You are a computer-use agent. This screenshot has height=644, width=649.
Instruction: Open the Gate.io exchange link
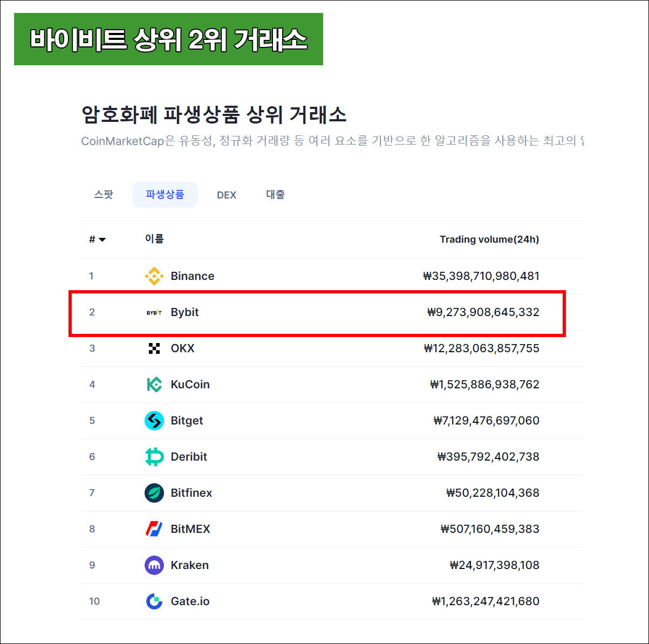tap(190, 601)
